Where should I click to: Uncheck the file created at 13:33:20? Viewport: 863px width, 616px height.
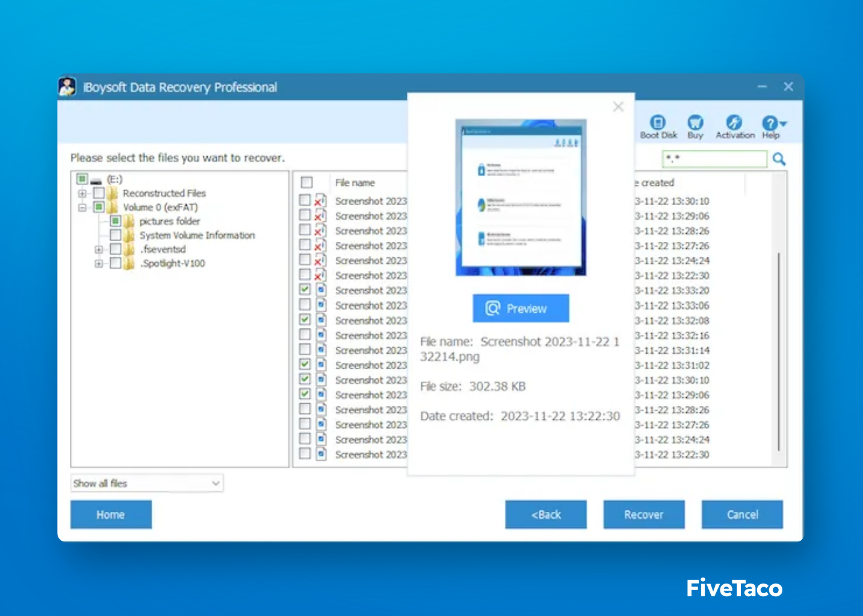coord(305,289)
